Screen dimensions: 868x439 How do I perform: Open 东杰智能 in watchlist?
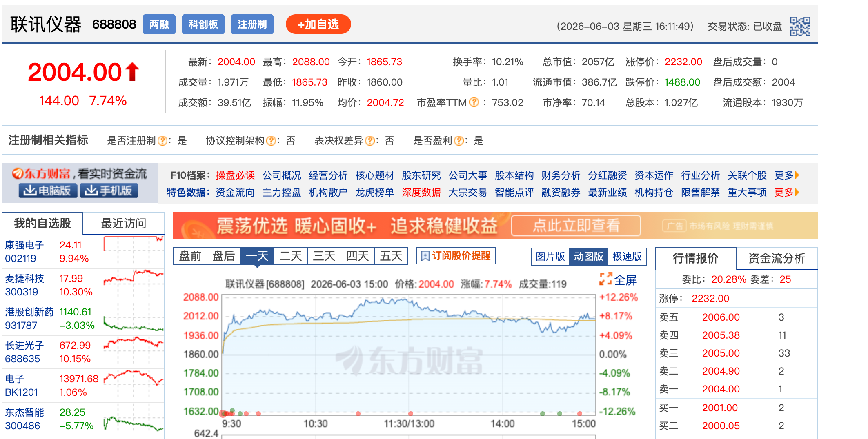click(24, 412)
